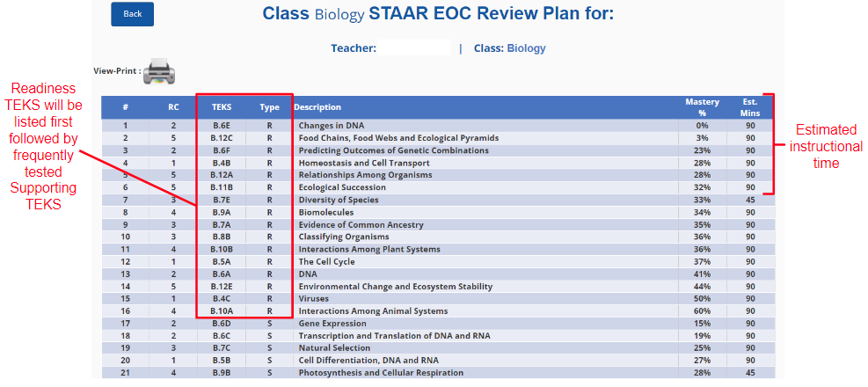Click the Teacher name field
The image size is (868, 387).
(414, 47)
